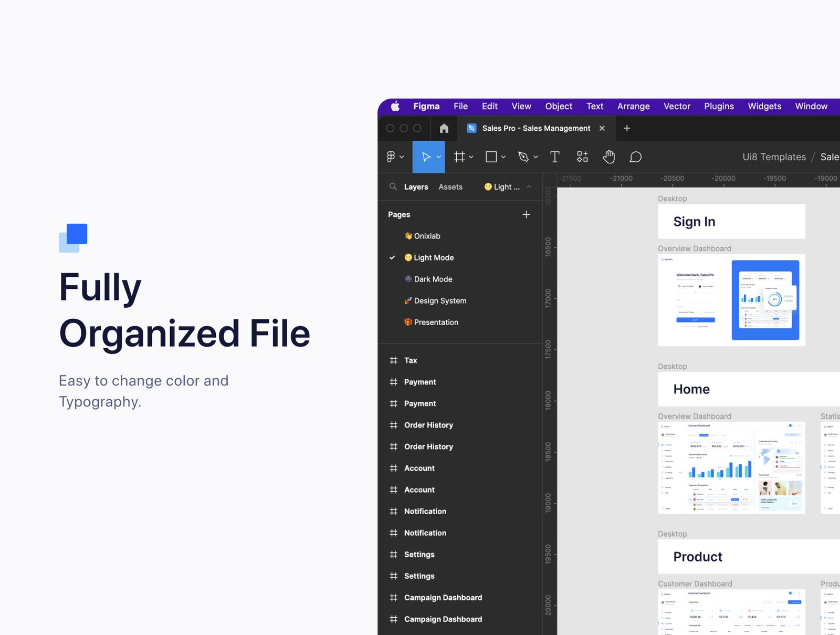Select the Frame tool
Image resolution: width=840 pixels, height=635 pixels.
(459, 157)
